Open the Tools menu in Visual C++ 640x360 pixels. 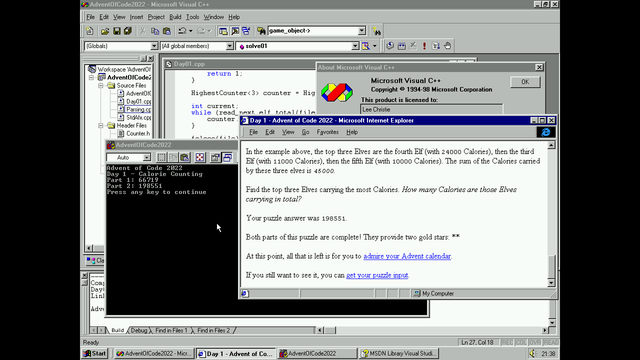pyautogui.click(x=192, y=17)
